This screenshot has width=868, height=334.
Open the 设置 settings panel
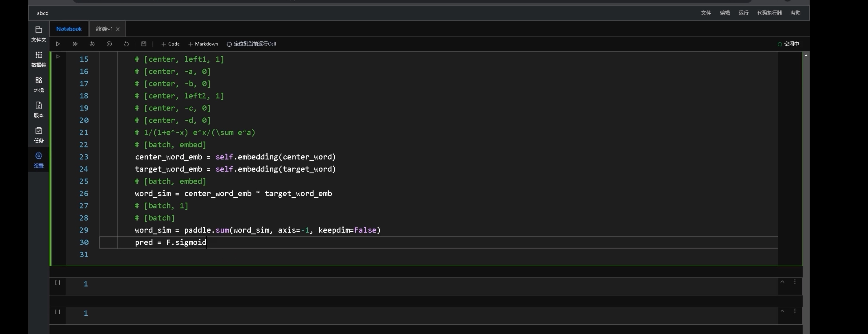pyautogui.click(x=39, y=160)
